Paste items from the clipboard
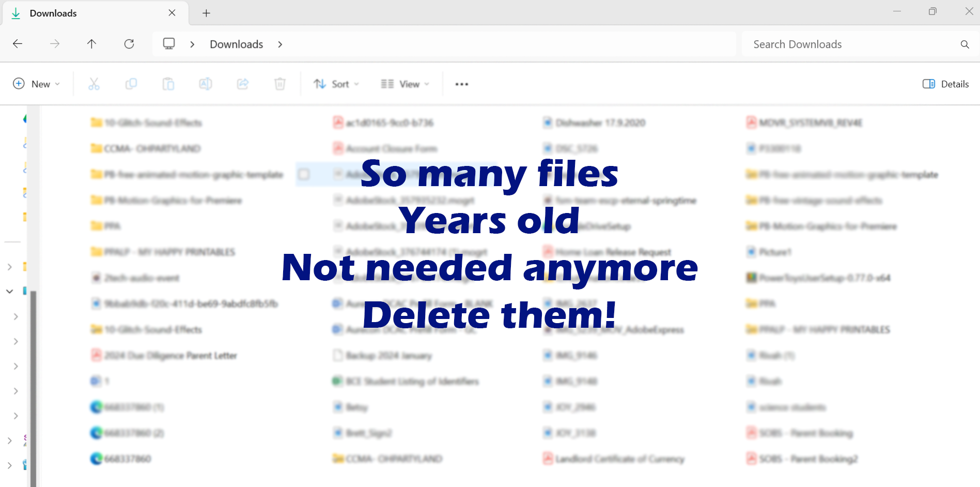Viewport: 980px width, 487px height. click(x=168, y=83)
